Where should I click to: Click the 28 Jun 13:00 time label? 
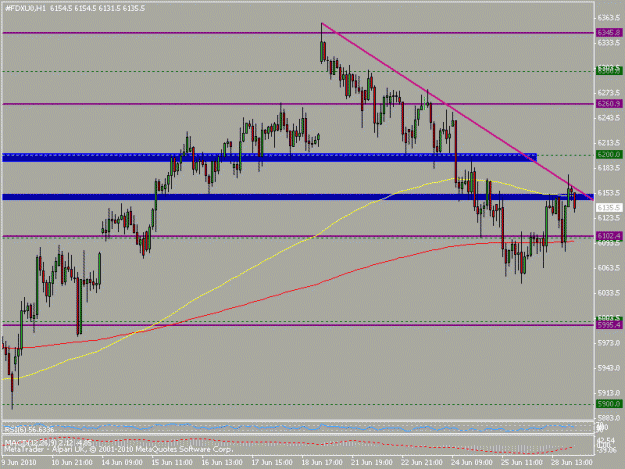[572, 462]
